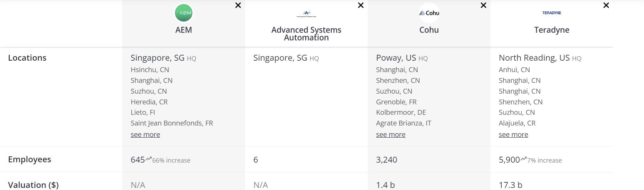The height and width of the screenshot is (190, 644).
Task: Click the AEM green logo icon
Action: pos(183,13)
